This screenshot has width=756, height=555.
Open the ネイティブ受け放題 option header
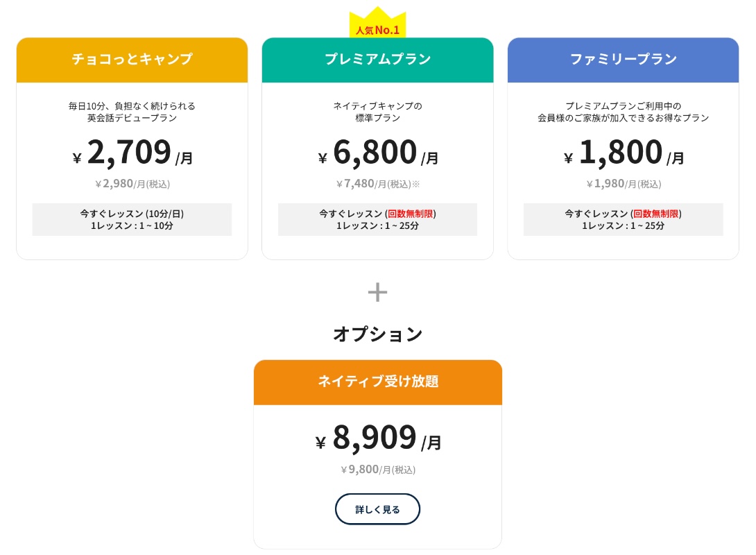pos(377,382)
